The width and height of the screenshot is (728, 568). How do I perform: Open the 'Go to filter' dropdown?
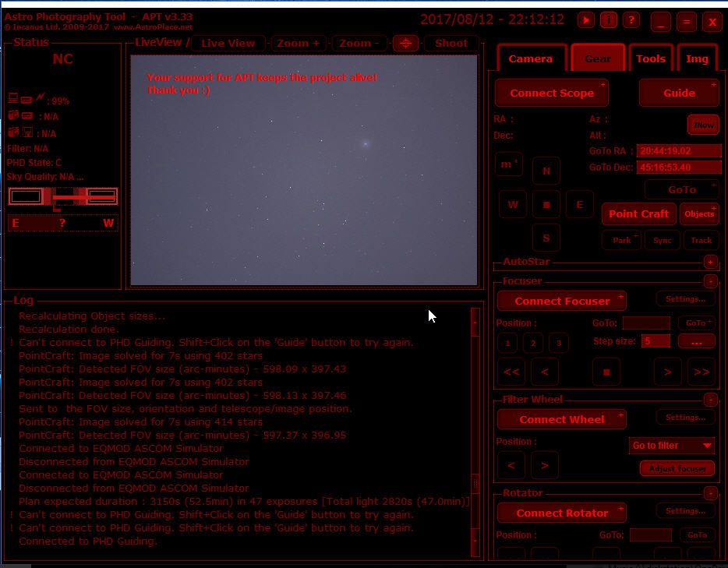[672, 446]
